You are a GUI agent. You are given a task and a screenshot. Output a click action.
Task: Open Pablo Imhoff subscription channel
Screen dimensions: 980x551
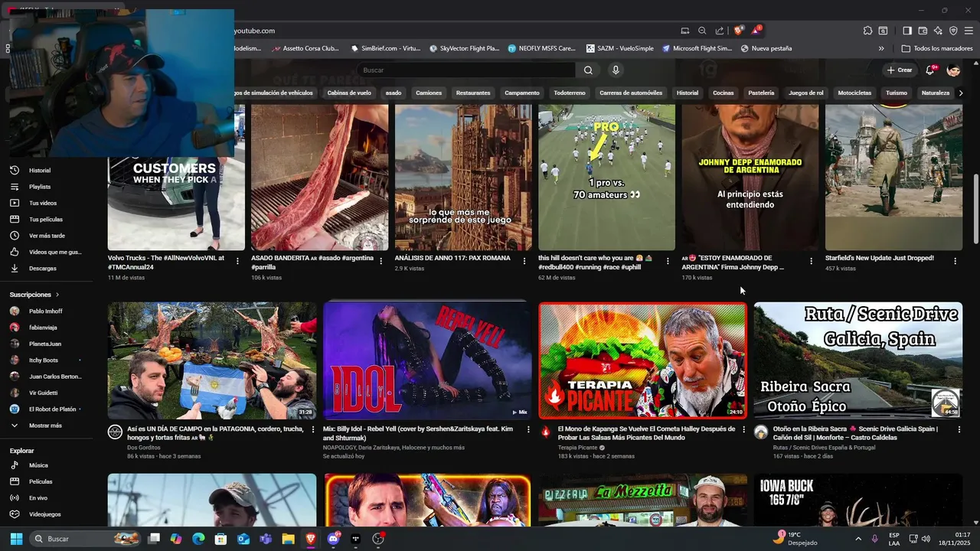click(x=46, y=311)
